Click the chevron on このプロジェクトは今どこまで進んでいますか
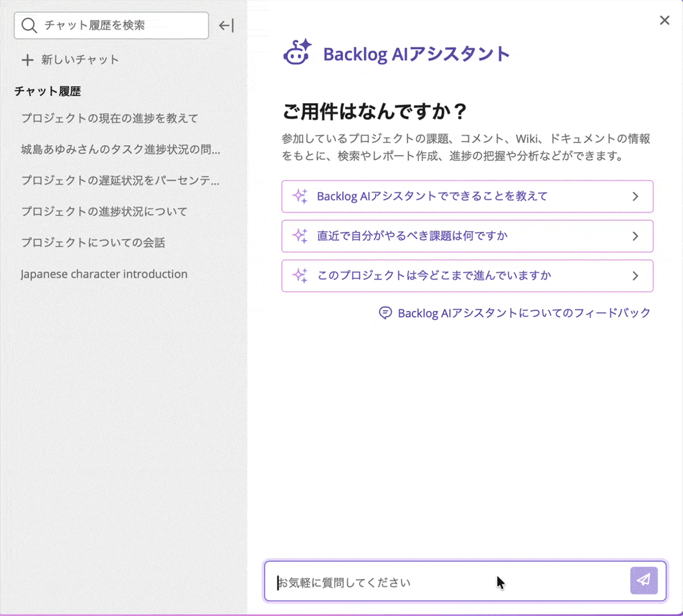The image size is (683, 616). (636, 276)
